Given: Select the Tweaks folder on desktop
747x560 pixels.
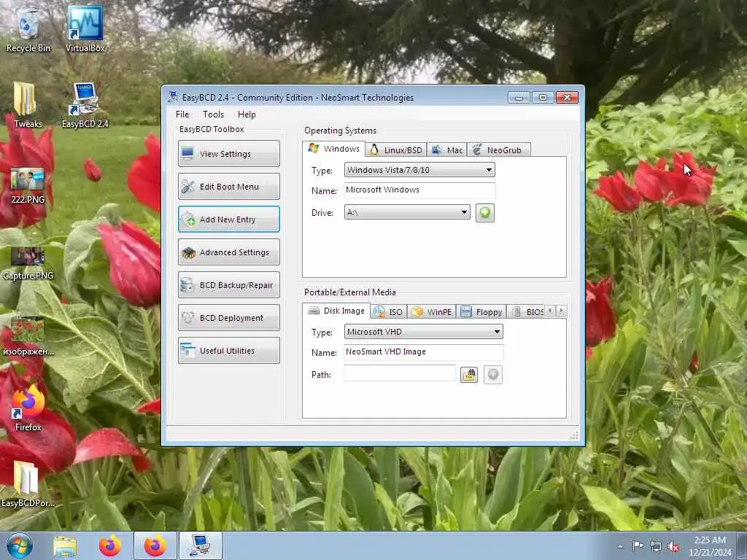Looking at the screenshot, I should 28,105.
